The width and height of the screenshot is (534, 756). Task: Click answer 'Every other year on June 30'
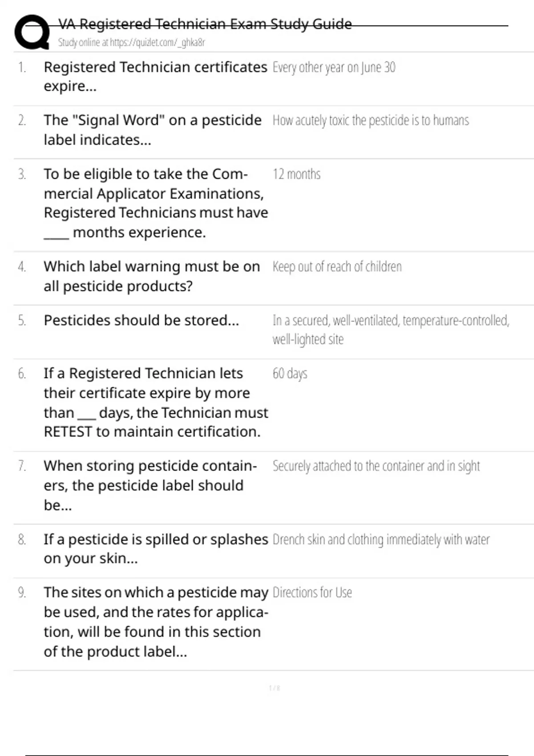[x=334, y=68]
